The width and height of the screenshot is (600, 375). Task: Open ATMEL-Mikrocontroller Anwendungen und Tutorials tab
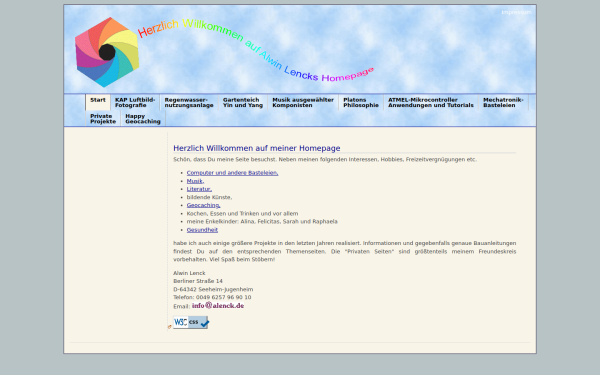click(431, 102)
